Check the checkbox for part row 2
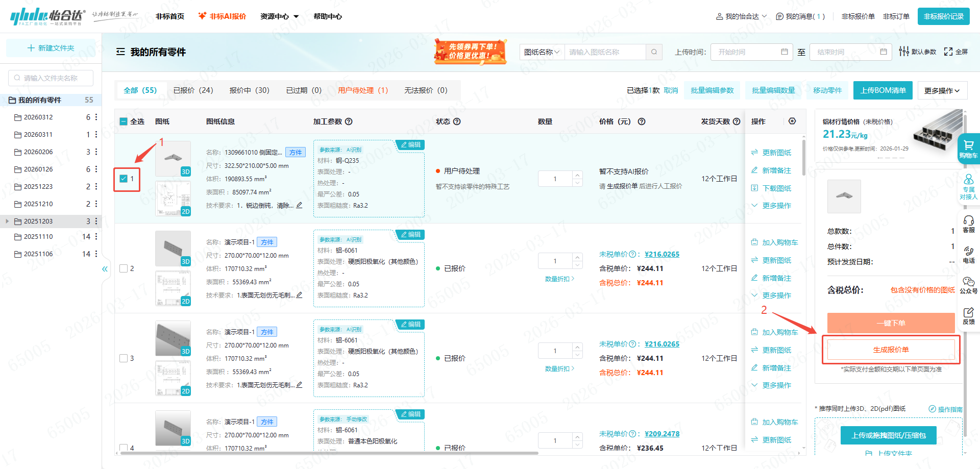Image resolution: width=980 pixels, height=469 pixels. (124, 268)
